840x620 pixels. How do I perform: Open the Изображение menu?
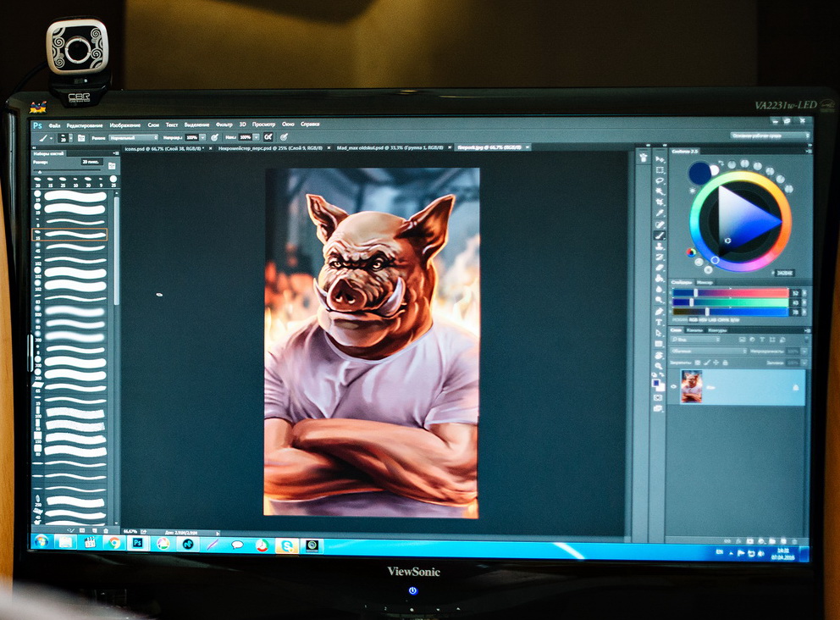(x=124, y=125)
